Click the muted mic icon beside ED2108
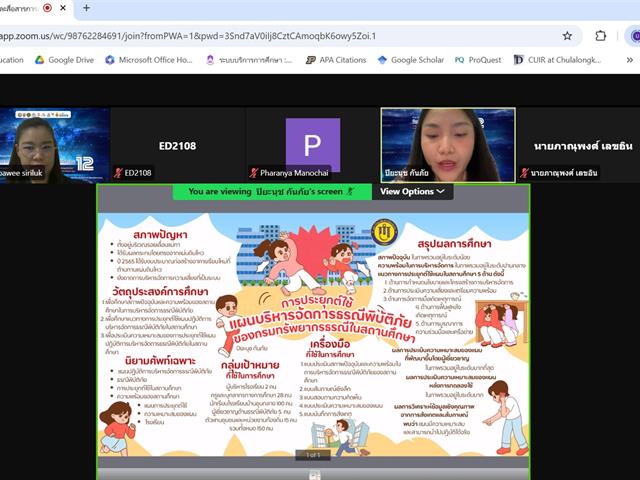640x480 pixels. tap(118, 173)
